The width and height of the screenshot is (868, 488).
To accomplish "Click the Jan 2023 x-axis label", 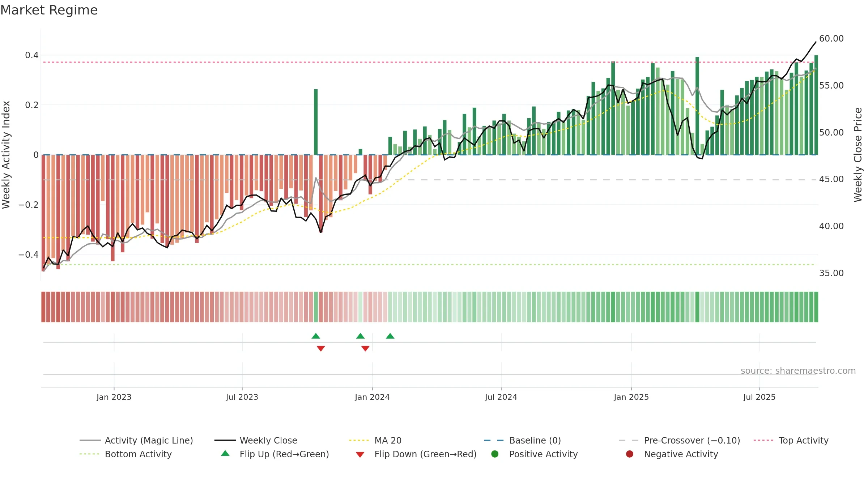I will (x=114, y=397).
